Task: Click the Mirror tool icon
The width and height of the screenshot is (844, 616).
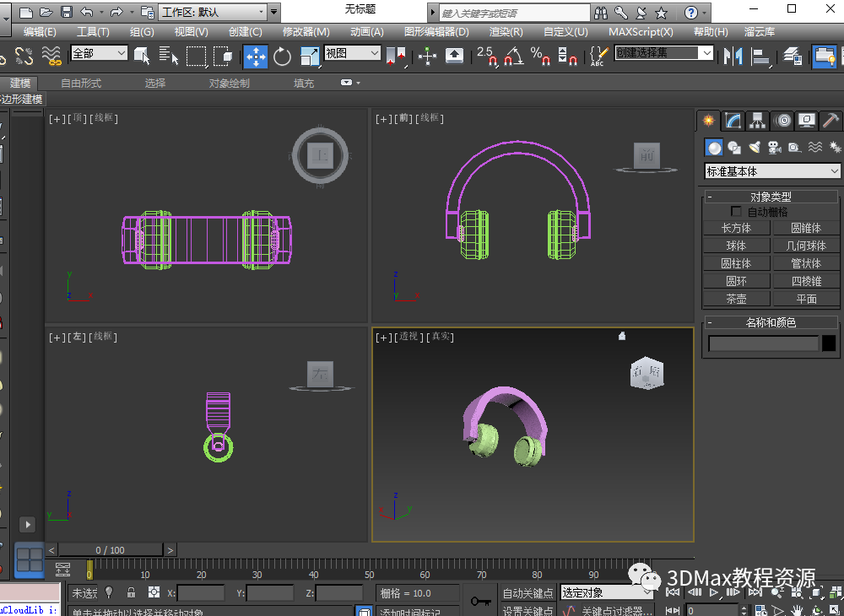Action: (x=733, y=57)
